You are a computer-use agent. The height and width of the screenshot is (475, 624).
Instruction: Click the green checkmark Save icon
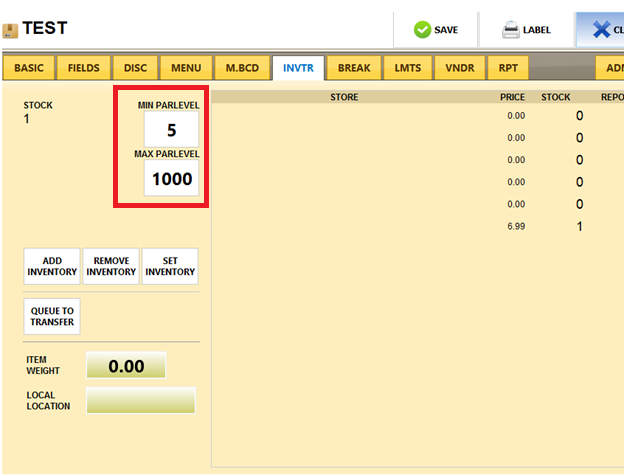[422, 29]
